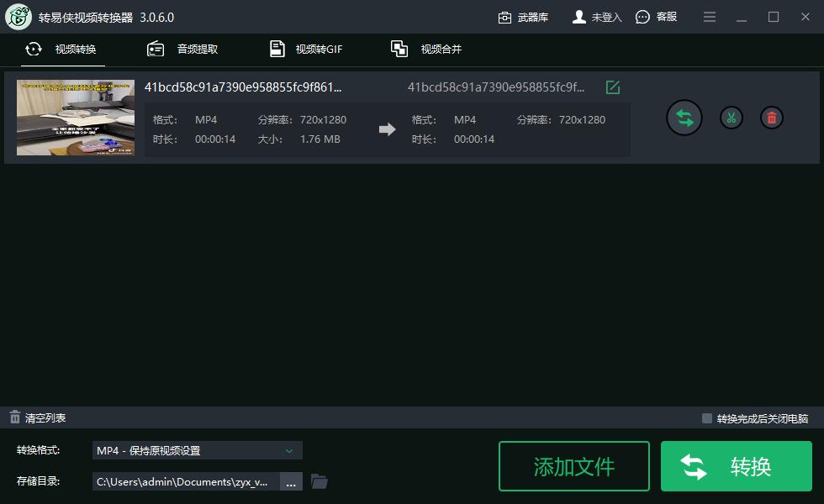Open the MP4 转换格式 dropdown
824x504 pixels.
point(198,450)
